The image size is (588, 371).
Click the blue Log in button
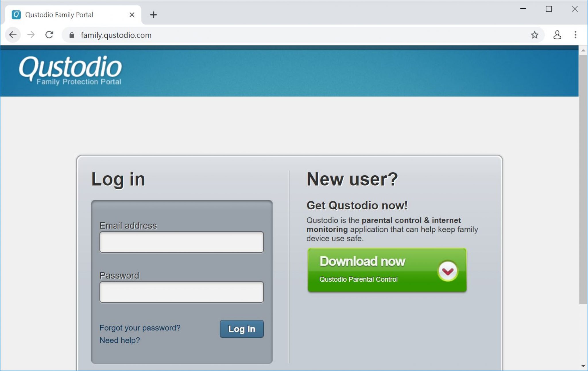pos(242,329)
